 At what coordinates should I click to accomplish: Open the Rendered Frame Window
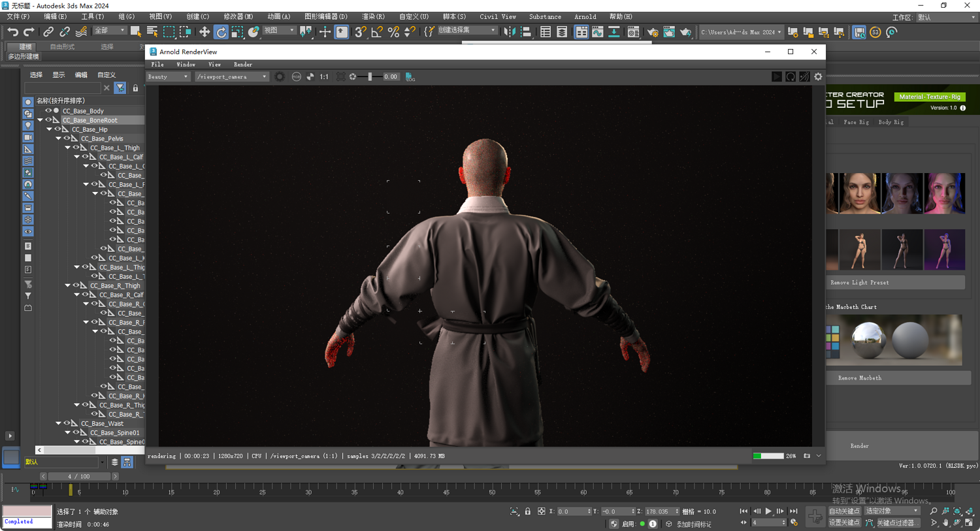[x=669, y=32]
